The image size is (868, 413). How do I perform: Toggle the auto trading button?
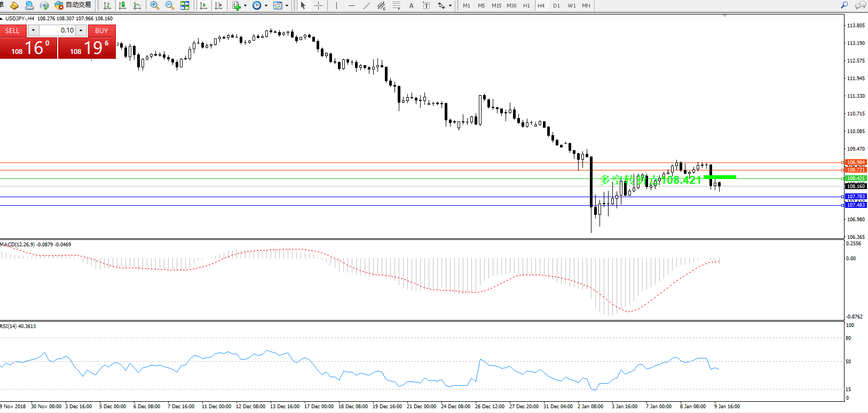pyautogui.click(x=73, y=5)
